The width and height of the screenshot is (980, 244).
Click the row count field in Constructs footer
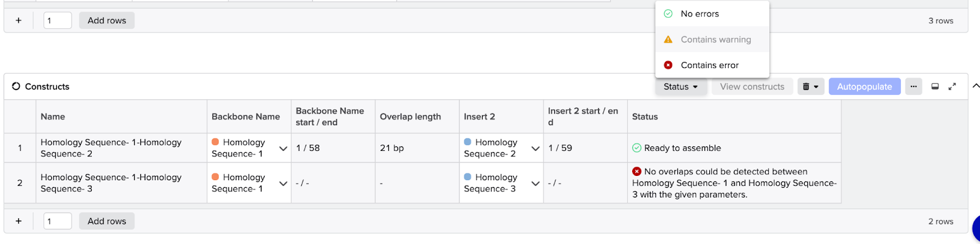(58, 221)
